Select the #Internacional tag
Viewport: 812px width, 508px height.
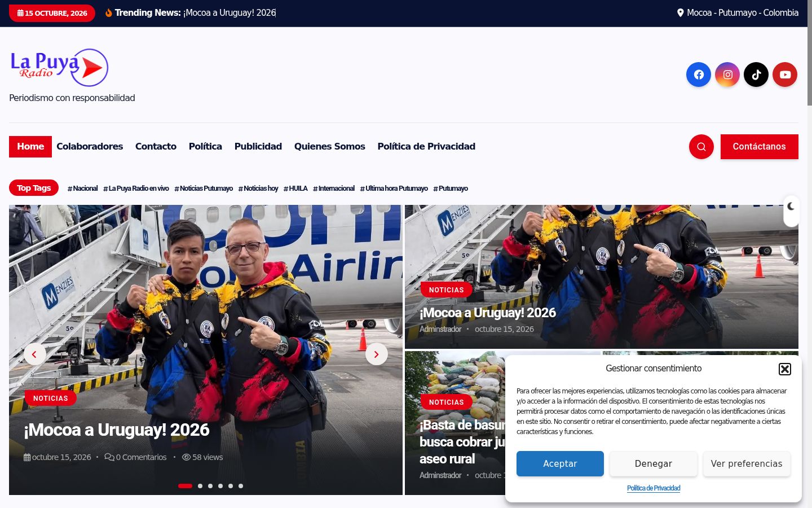pyautogui.click(x=334, y=189)
